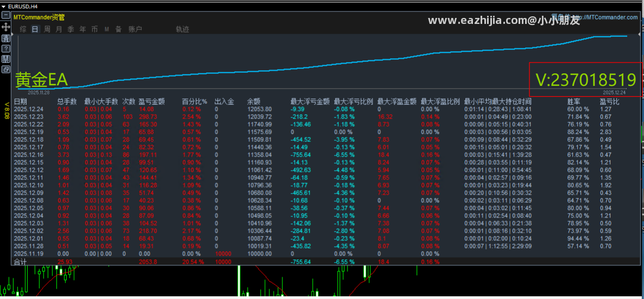
Task: Click the 盈亏比 column header
Action: click(x=609, y=102)
